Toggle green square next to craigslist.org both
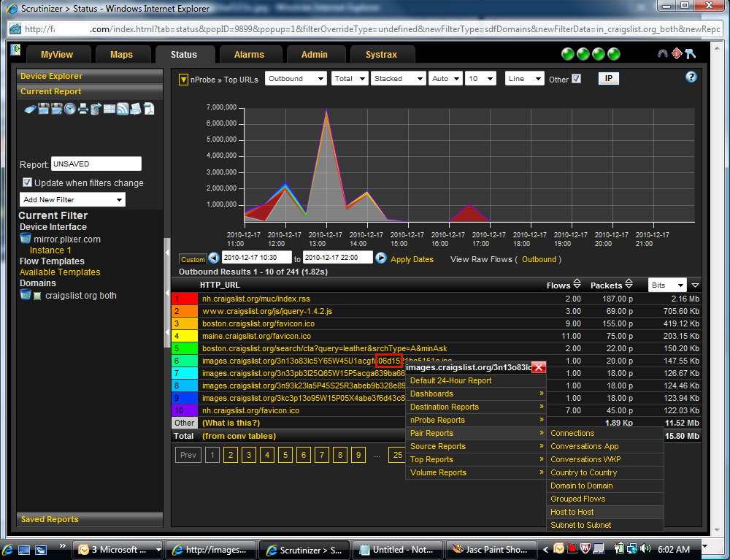 click(38, 296)
